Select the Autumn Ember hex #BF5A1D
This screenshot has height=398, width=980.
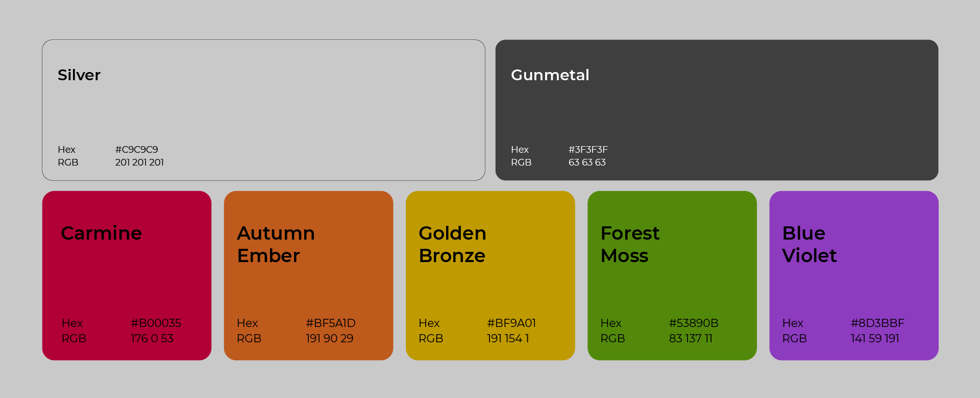coord(331,323)
